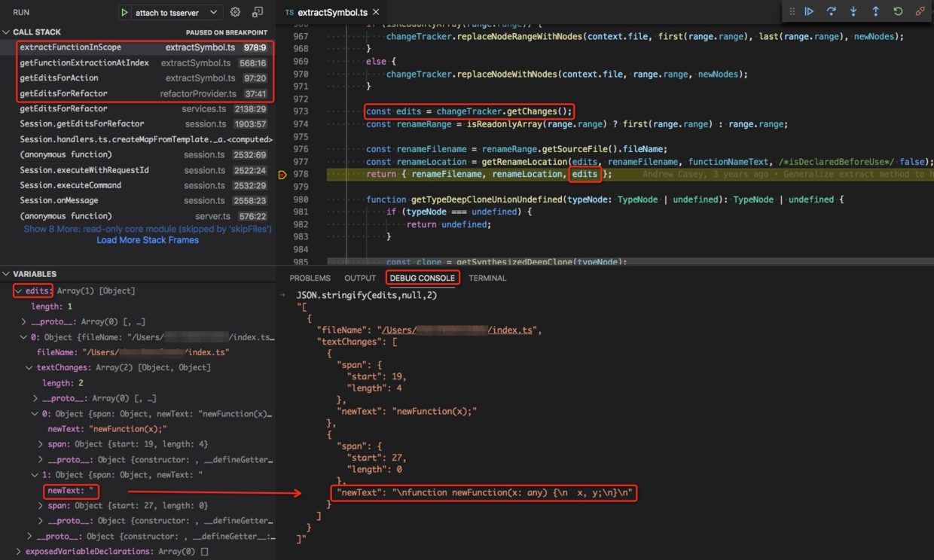Click the breakpoint arrow on line 978
The image size is (934, 560).
(282, 174)
